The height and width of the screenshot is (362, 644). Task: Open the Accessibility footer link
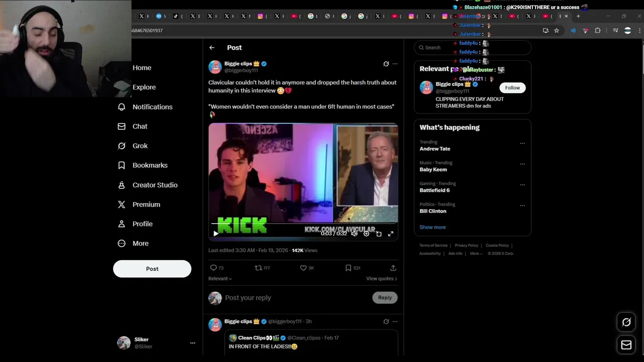point(430,253)
